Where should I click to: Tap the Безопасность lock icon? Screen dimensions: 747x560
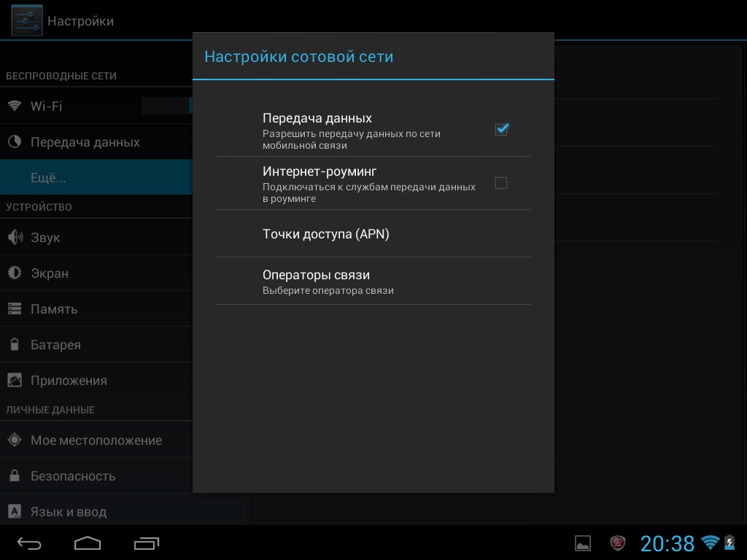point(15,476)
